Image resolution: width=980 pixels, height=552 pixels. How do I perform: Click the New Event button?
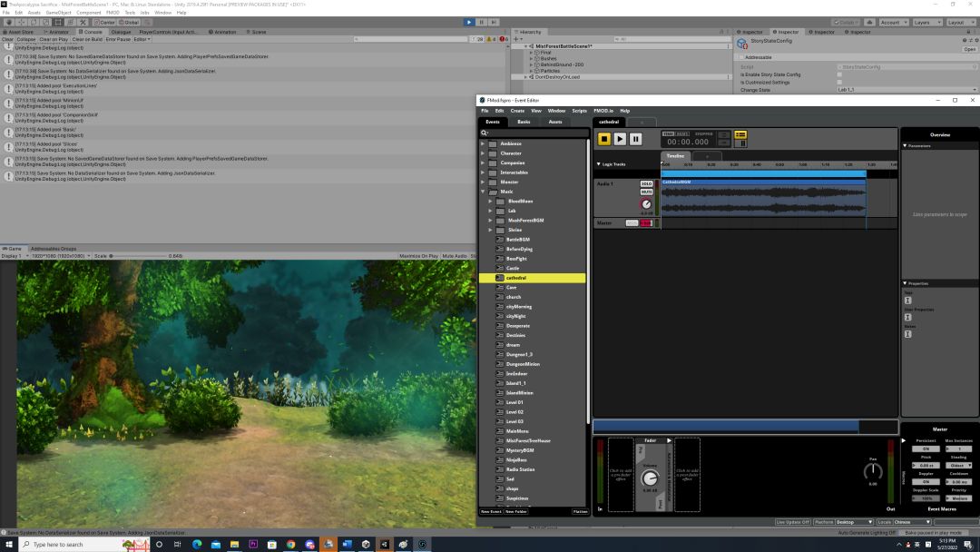[x=491, y=511]
